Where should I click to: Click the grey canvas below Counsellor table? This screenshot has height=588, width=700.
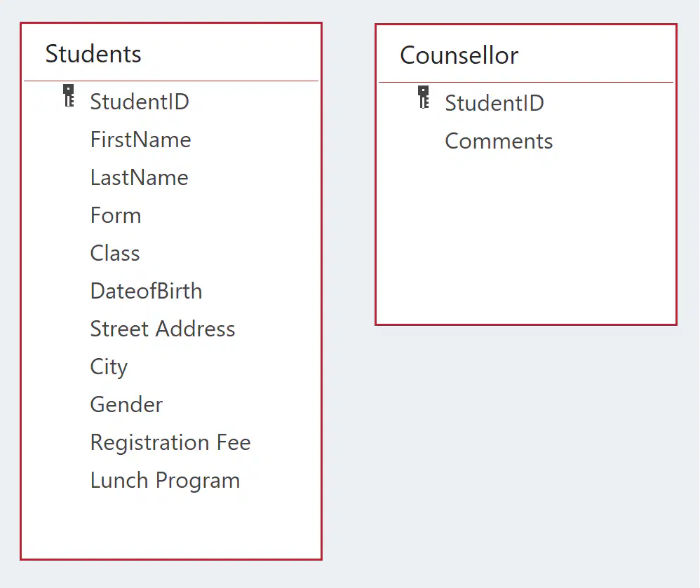point(526,446)
